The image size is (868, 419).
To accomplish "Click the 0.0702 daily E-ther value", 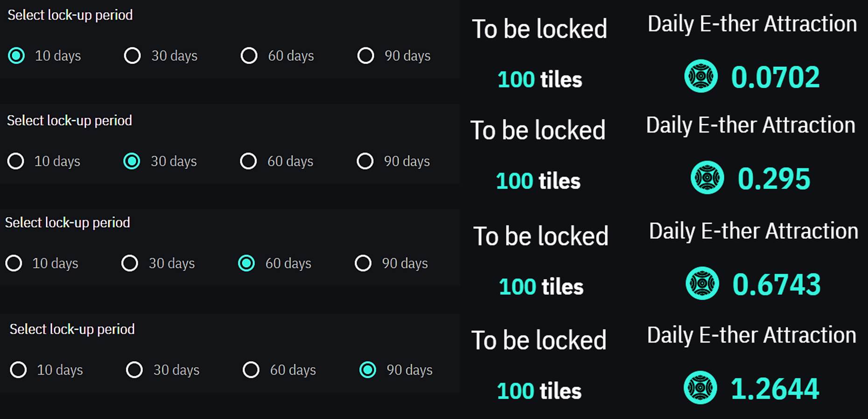I will pyautogui.click(x=775, y=77).
